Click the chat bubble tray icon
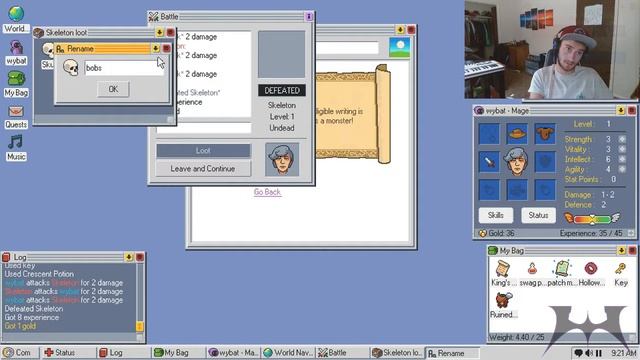Screen dimensions: 640x360 [579, 353]
